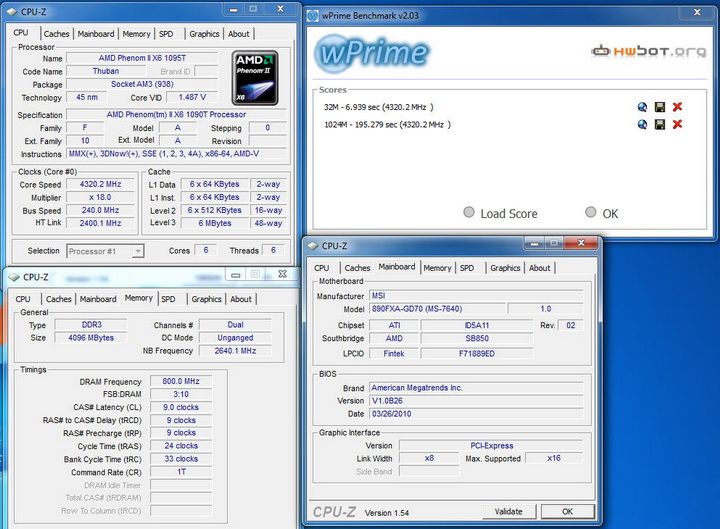Click the HT Link 2400.1 MHz value
This screenshot has width=720, height=529.
(101, 223)
